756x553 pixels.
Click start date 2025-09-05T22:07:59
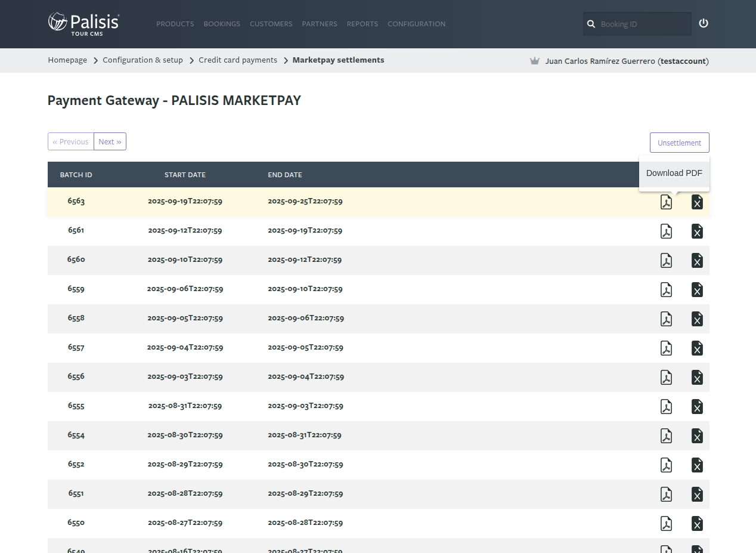(185, 318)
